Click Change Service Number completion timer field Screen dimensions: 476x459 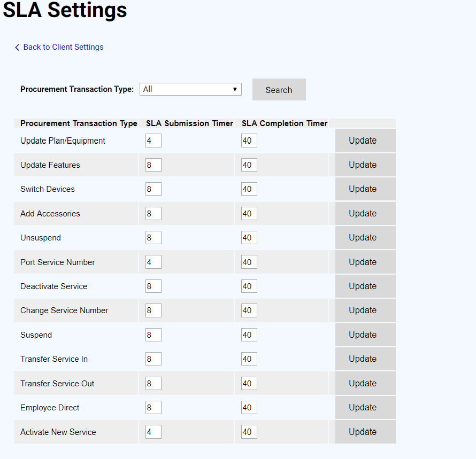(249, 310)
